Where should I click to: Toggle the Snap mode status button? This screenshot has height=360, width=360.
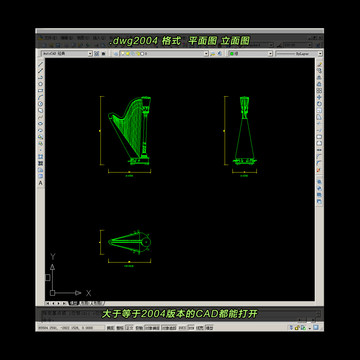pos(110,328)
